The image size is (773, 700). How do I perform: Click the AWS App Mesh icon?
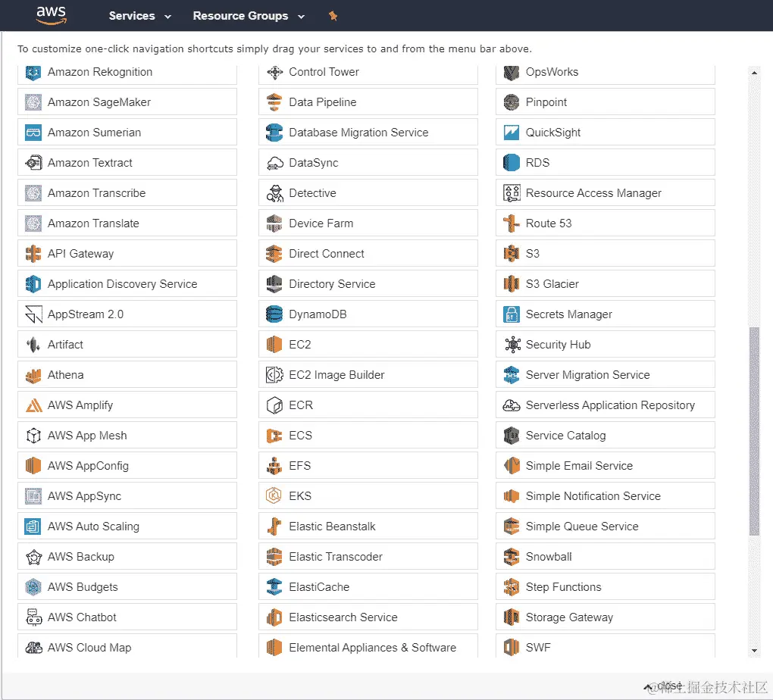point(33,436)
